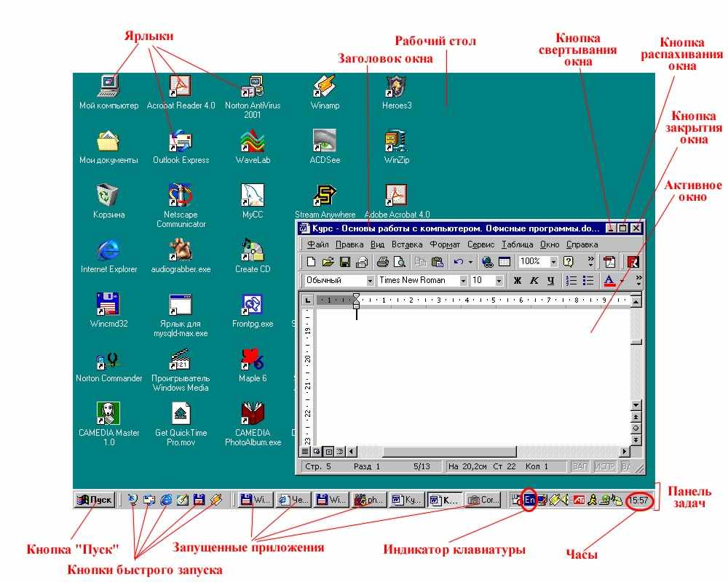Save the document with the diskette icon

345,262
